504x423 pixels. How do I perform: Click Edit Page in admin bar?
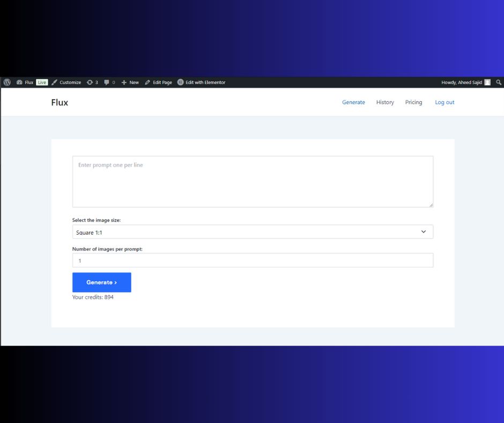pyautogui.click(x=159, y=83)
